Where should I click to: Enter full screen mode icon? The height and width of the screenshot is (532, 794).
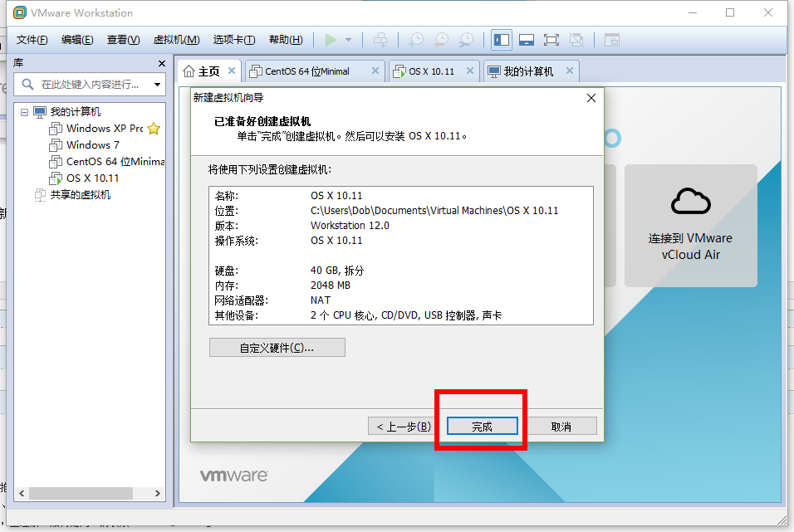pos(551,40)
